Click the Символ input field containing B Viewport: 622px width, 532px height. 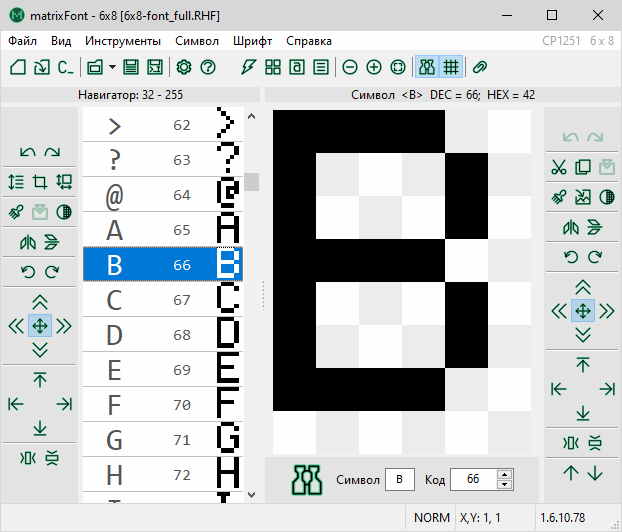tap(400, 480)
